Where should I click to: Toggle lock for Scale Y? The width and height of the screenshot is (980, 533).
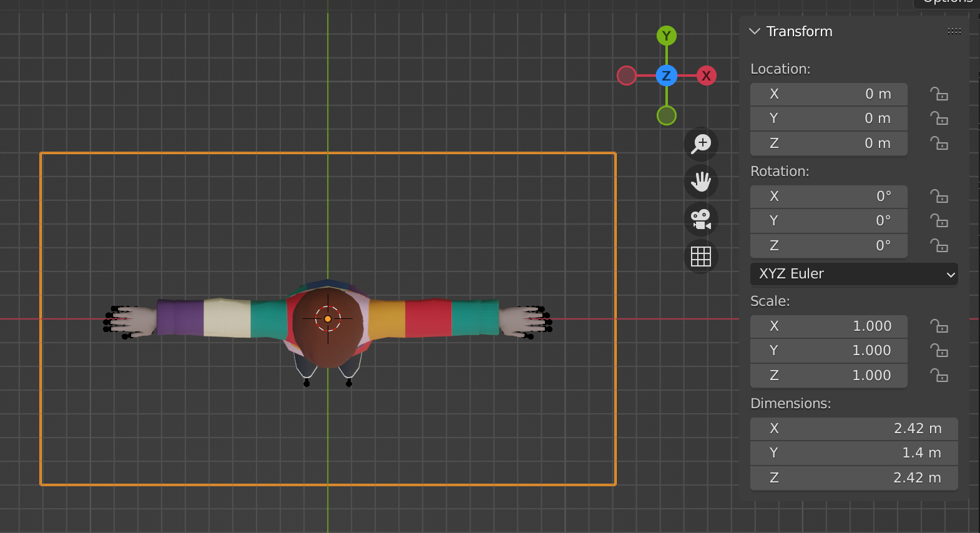pos(939,351)
